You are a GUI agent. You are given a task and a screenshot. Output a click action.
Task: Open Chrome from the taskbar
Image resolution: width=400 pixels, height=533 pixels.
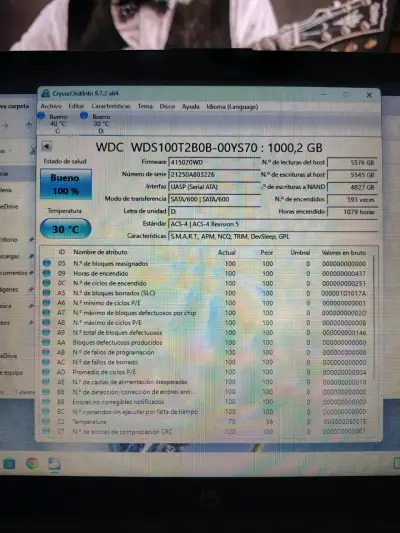coord(32,463)
